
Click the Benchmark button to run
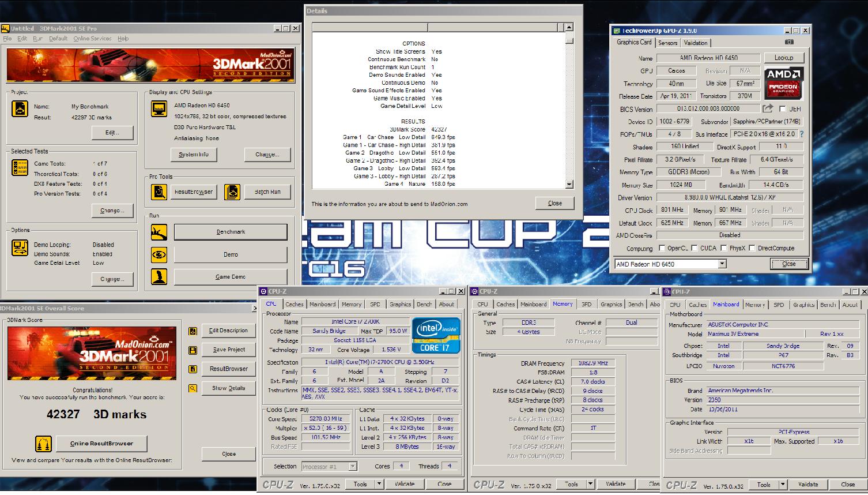click(231, 232)
